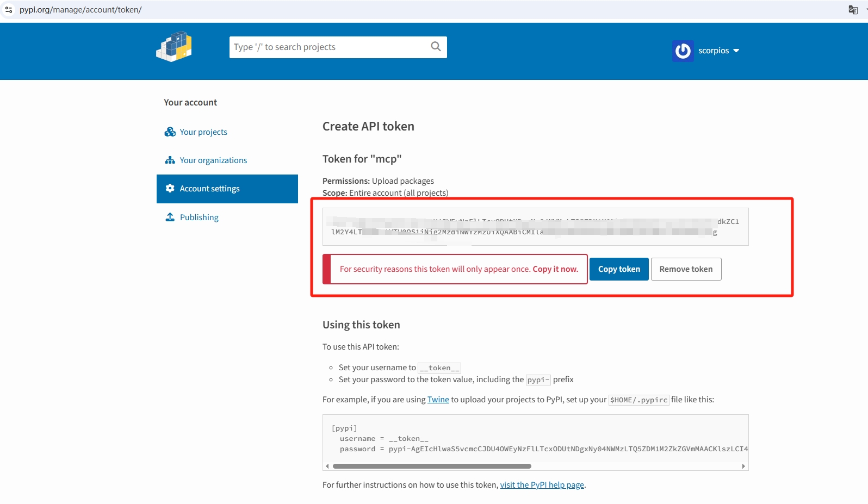Screen dimensions: 868x504
Task: Click the browser translate page icon
Action: [x=853, y=10]
